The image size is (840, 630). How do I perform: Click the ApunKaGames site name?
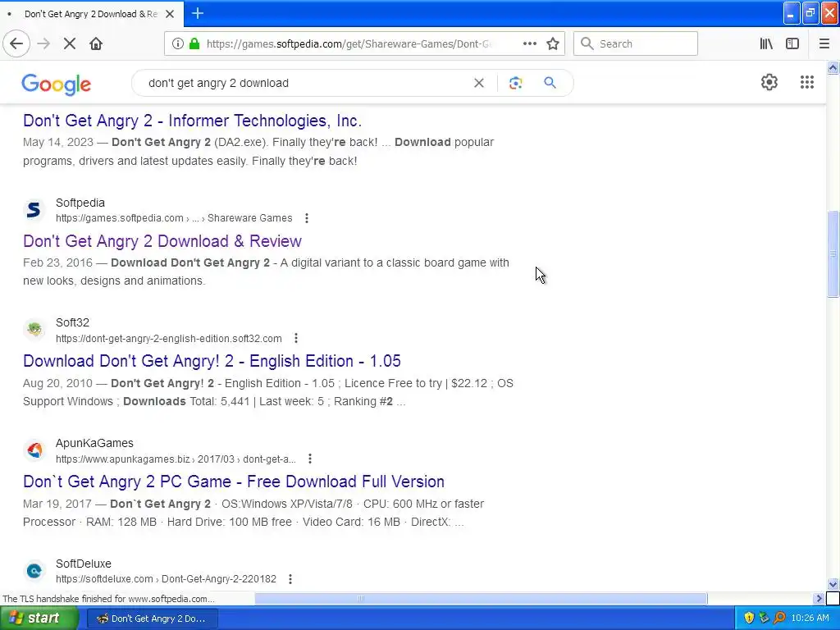click(x=94, y=443)
